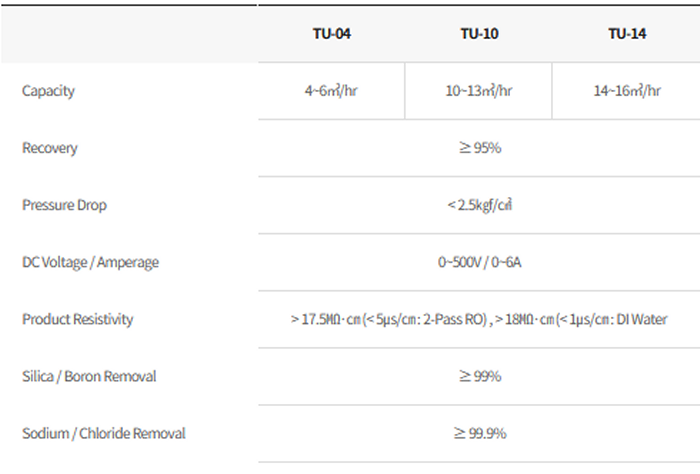Select the 0~500V / 0~6A value

tap(479, 262)
